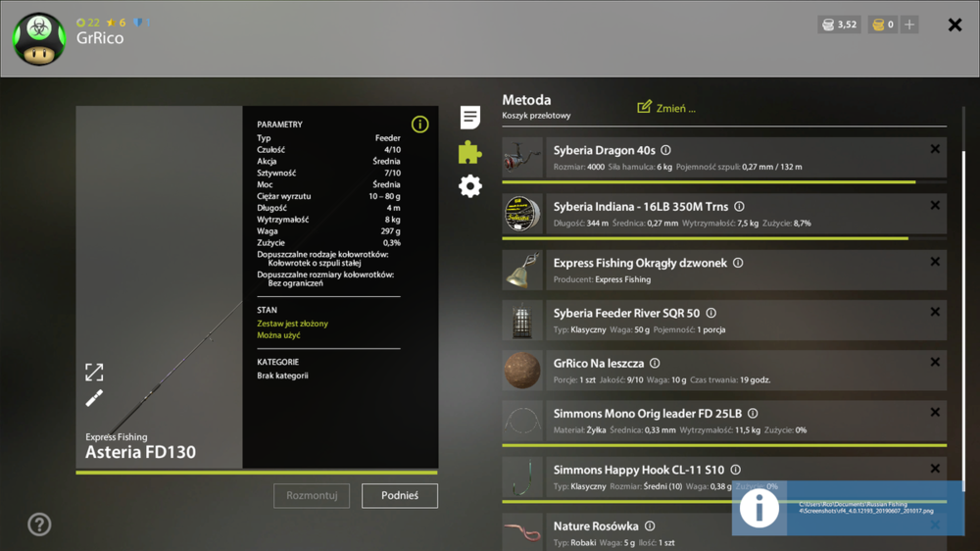Click the Można użyć status text
This screenshot has width=980, height=551.
click(278, 335)
